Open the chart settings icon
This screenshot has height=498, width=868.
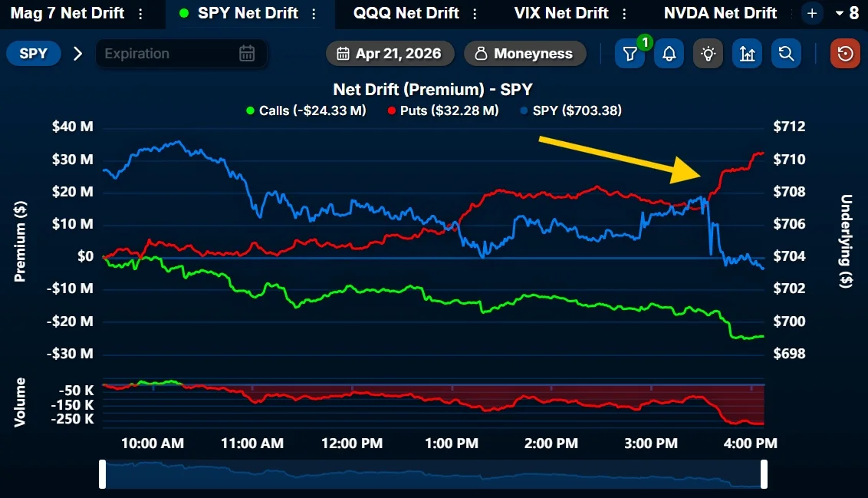[748, 54]
